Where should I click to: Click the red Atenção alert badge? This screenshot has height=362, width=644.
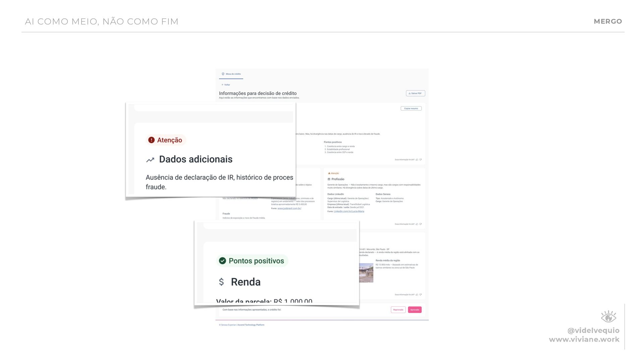166,140
